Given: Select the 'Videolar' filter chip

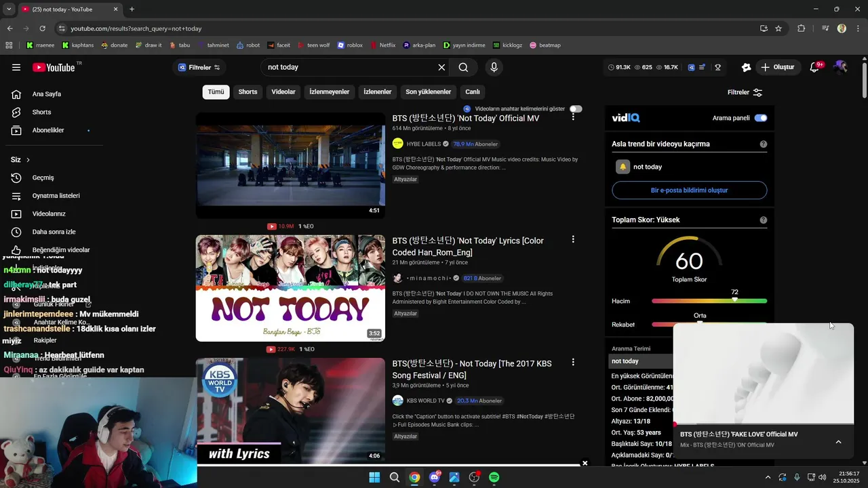Looking at the screenshot, I should [x=283, y=92].
